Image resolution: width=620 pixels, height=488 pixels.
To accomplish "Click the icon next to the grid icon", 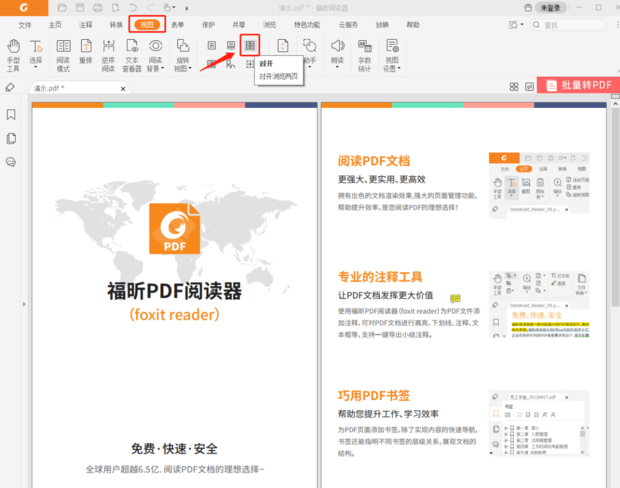I will (x=529, y=87).
